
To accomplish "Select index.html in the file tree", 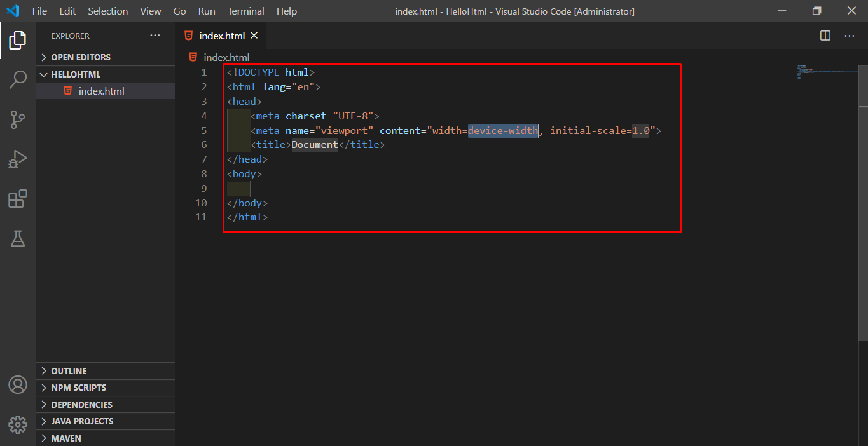I will [x=101, y=91].
